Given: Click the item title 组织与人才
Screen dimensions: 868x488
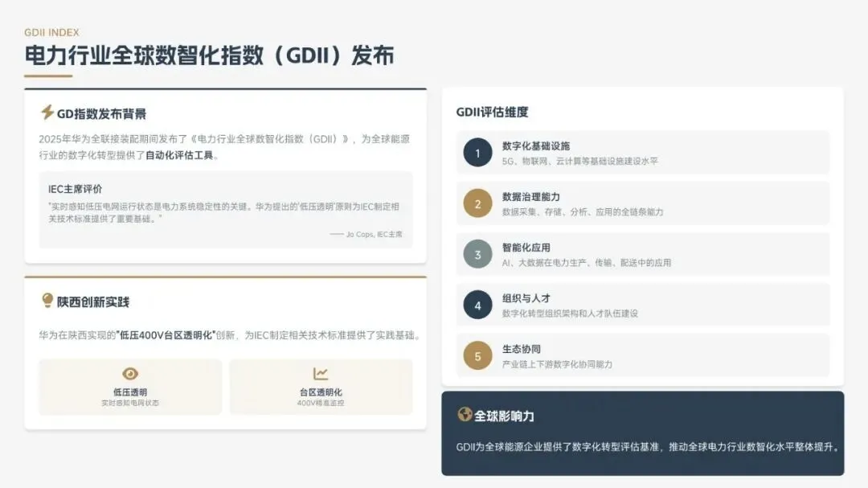Looking at the screenshot, I should (x=526, y=298).
